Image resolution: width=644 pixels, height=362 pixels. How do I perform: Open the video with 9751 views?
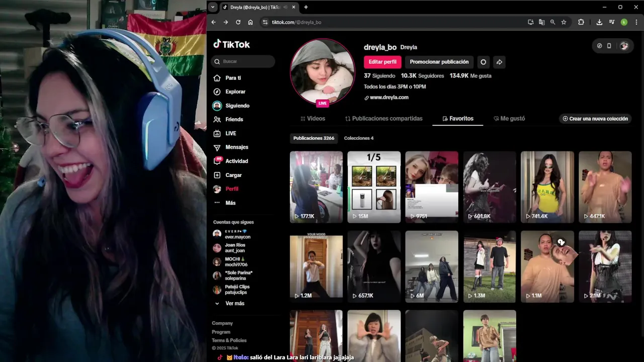click(432, 187)
